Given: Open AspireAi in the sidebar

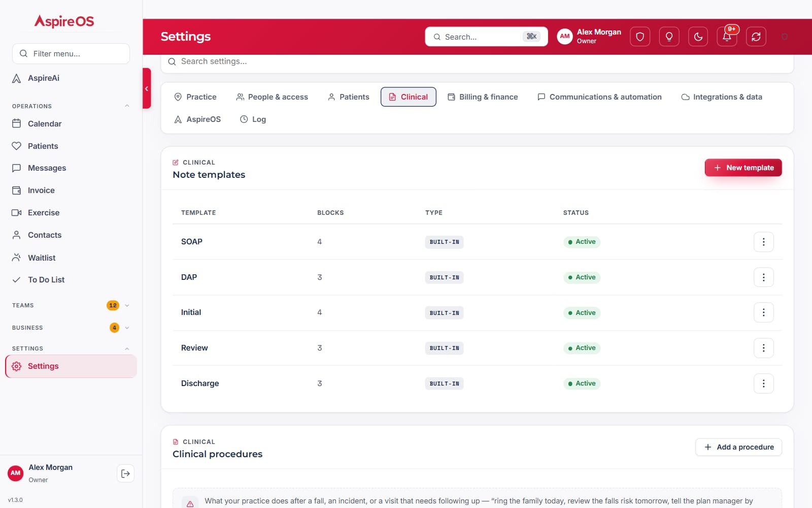Looking at the screenshot, I should click(71, 78).
